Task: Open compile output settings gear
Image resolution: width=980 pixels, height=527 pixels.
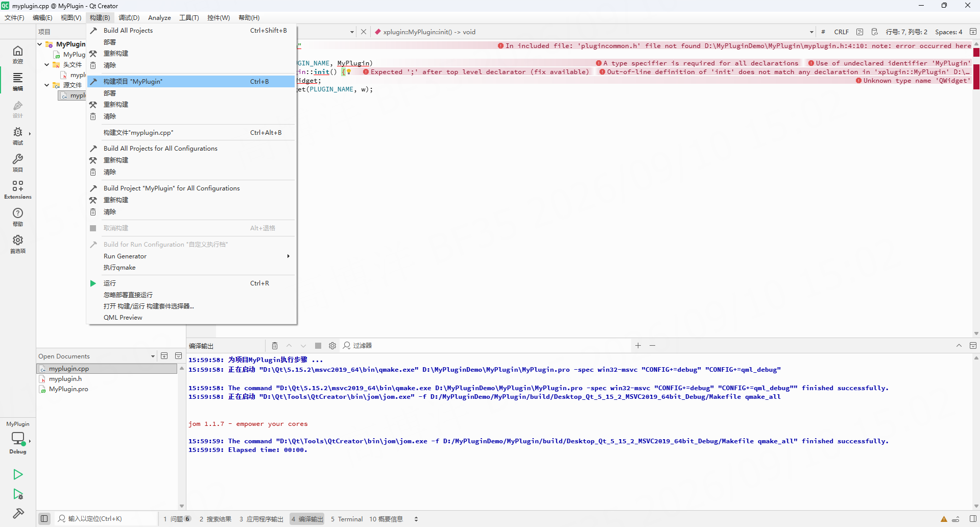Action: click(x=332, y=346)
